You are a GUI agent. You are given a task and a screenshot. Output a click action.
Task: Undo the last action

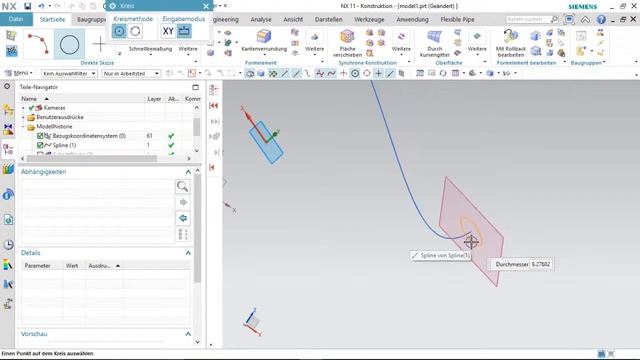coord(41,6)
